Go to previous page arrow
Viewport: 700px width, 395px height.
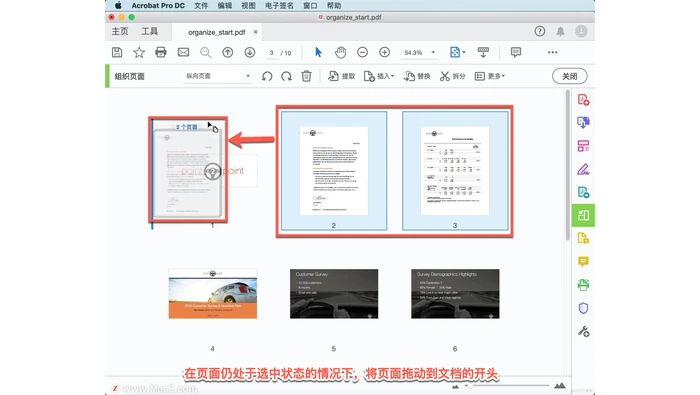228,52
